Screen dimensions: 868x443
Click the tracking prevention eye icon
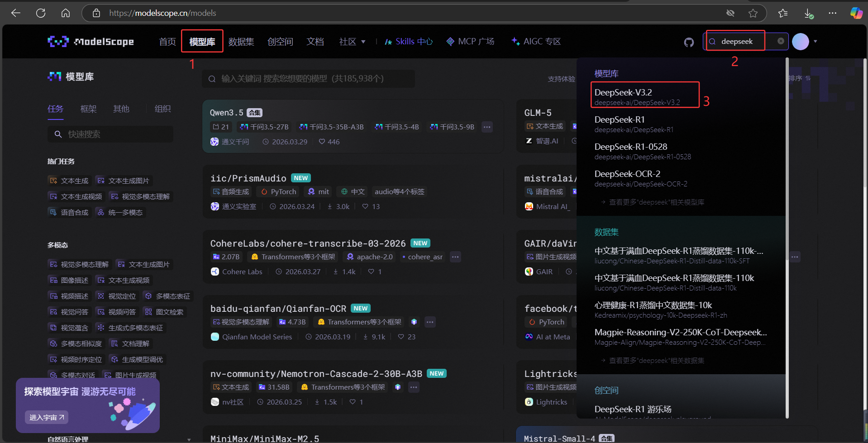pos(730,13)
